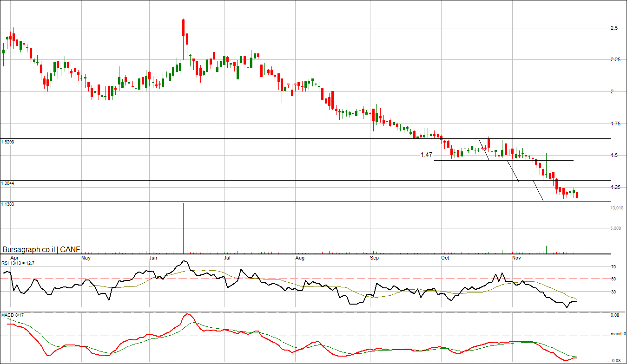
Task: Click the Aug month label on time axis
Action: coord(300,257)
